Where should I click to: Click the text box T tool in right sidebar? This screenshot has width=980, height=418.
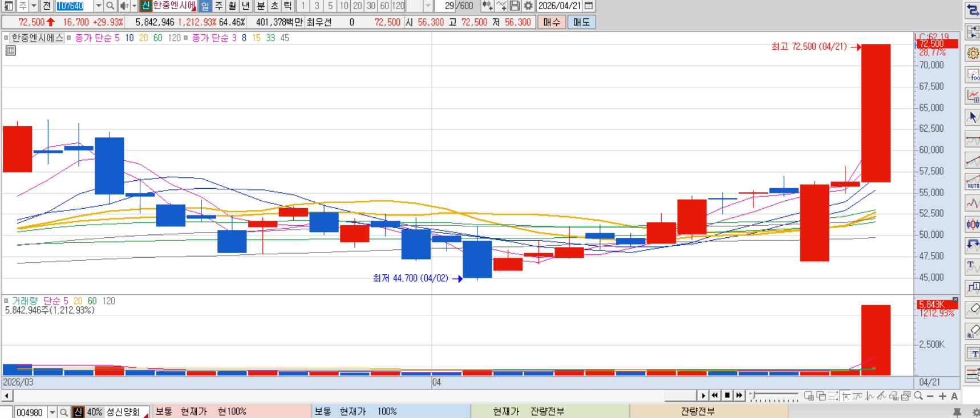pos(973,353)
